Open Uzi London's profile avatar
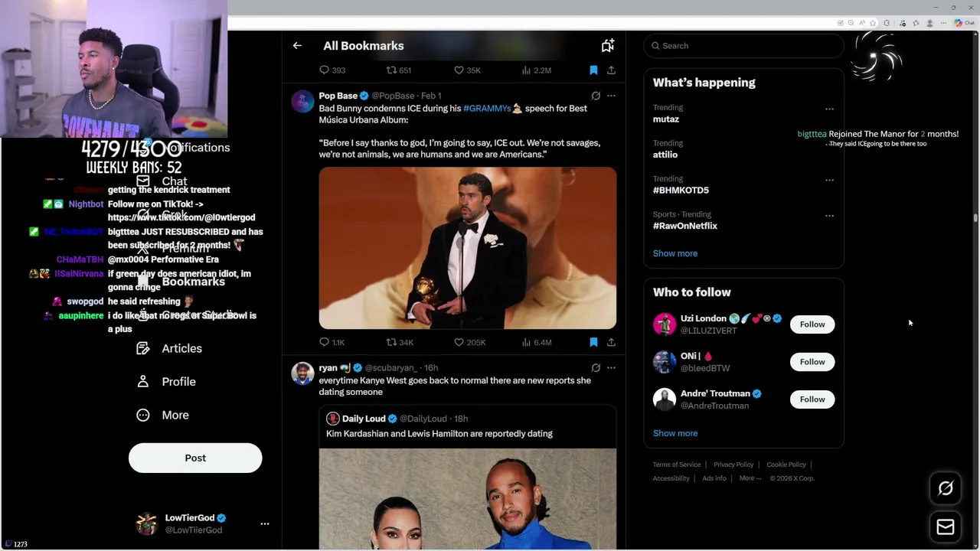 coord(665,324)
